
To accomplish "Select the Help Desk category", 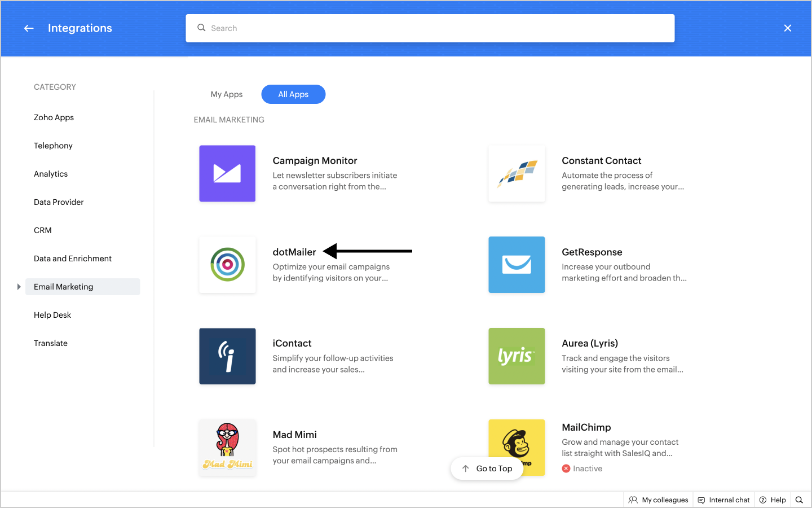I will [x=52, y=315].
